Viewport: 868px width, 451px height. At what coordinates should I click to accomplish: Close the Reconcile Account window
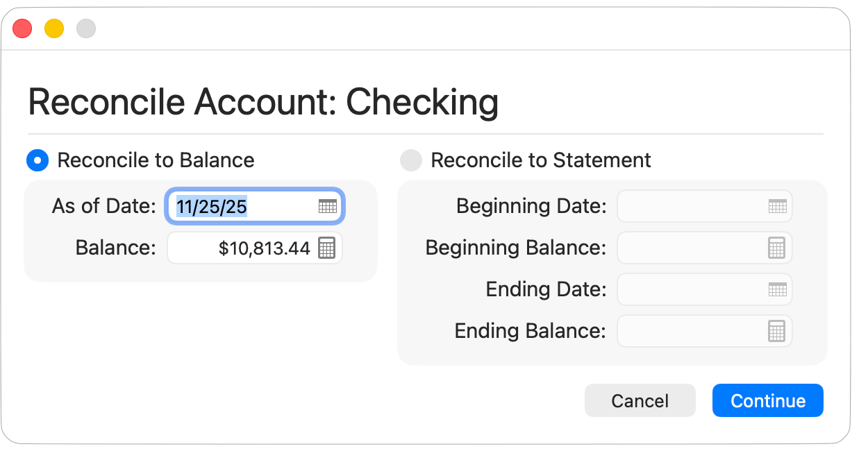[x=22, y=28]
